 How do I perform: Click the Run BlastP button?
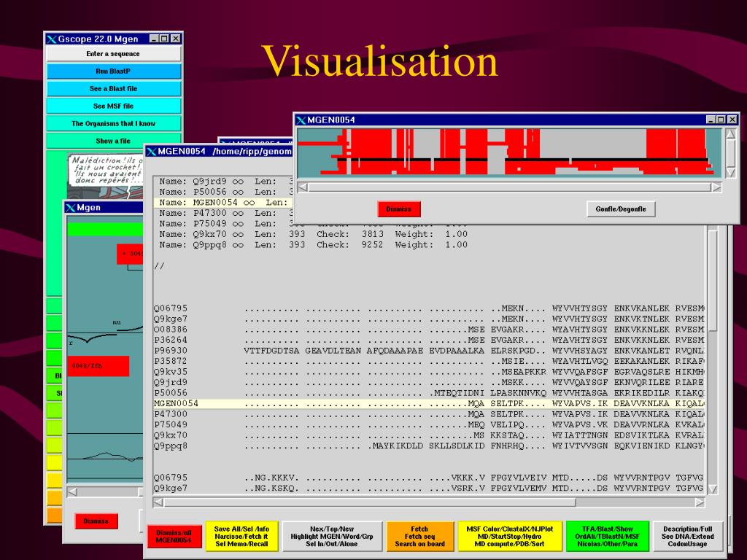pyautogui.click(x=113, y=71)
